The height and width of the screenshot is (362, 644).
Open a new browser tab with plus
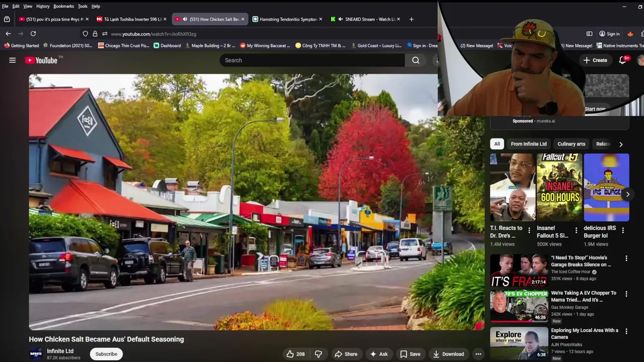click(411, 19)
